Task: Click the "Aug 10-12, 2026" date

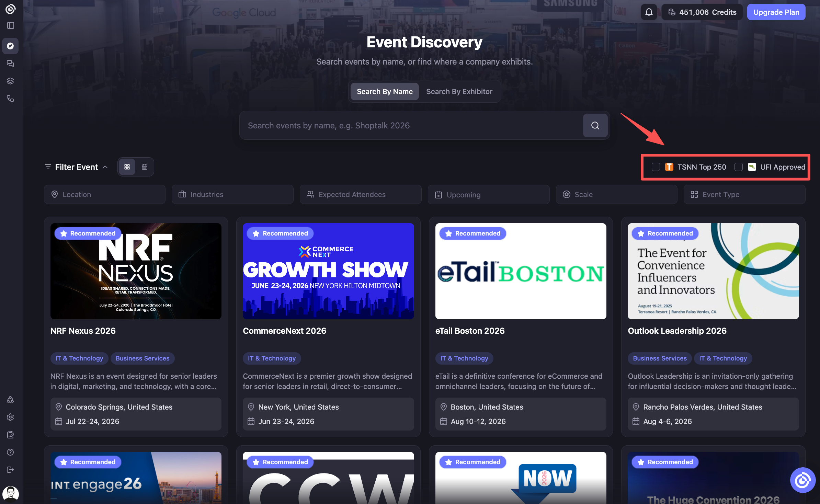Action: 478,422
